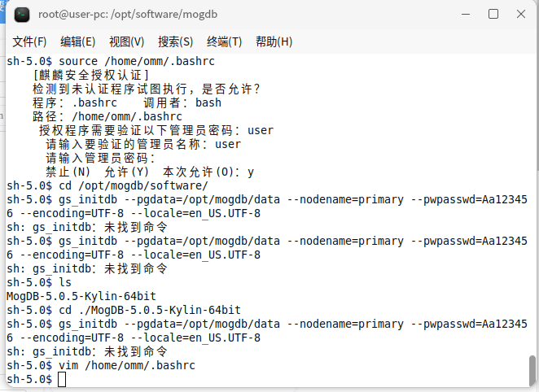The image size is (539, 392).
Task: Open the 编辑(E) menu
Action: (78, 41)
